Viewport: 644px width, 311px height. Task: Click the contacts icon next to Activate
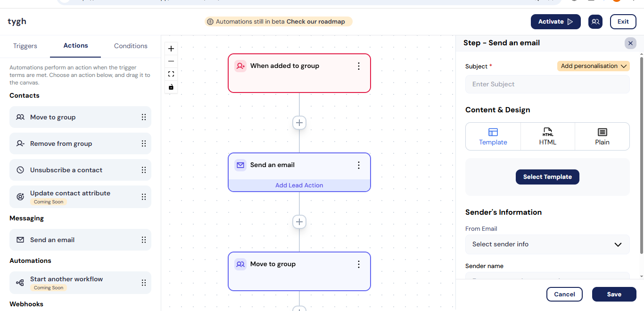click(595, 22)
